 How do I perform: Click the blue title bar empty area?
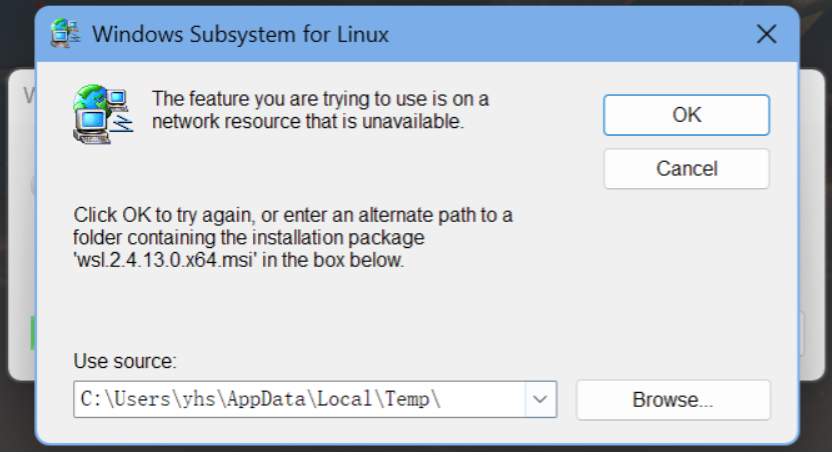568,34
